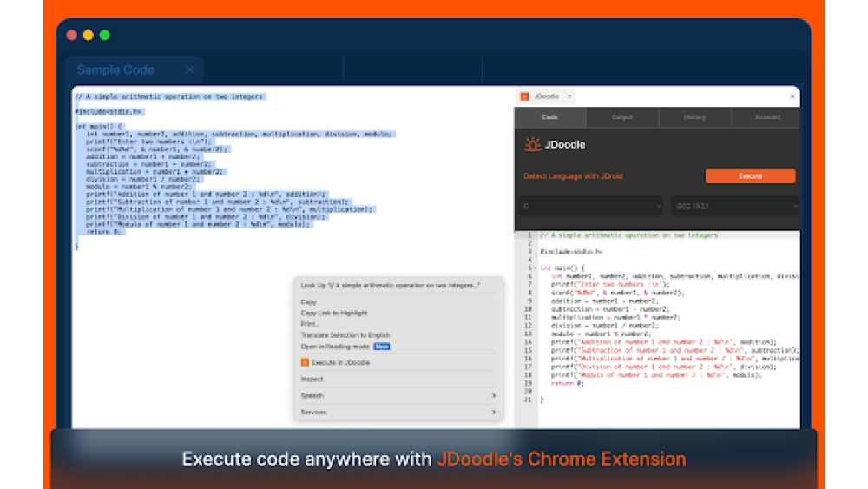Click the comment on editor line 1

click(628, 235)
